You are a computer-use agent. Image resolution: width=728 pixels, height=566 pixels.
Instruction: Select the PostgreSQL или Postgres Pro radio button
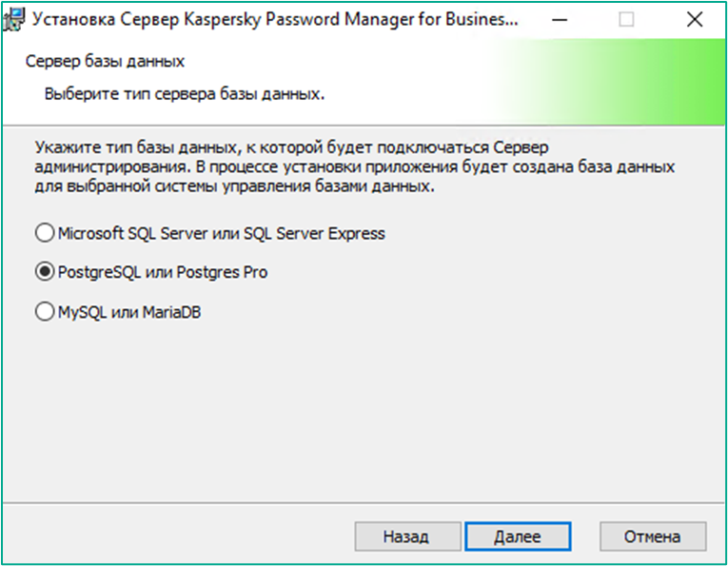click(45, 272)
